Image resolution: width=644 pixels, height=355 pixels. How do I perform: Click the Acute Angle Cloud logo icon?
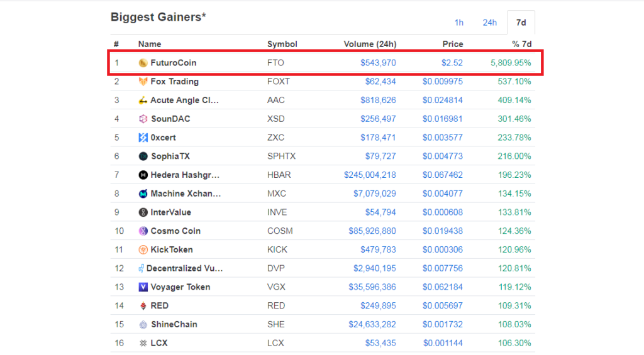tap(143, 101)
